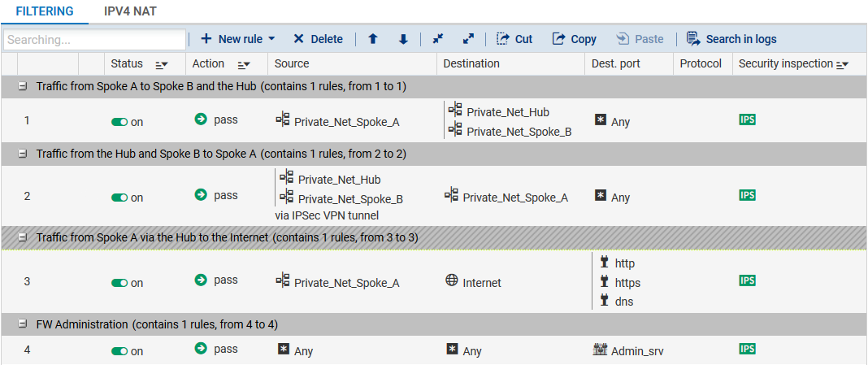Click the Admin_srv port icon in rule 4
This screenshot has width=868, height=365.
coord(601,349)
